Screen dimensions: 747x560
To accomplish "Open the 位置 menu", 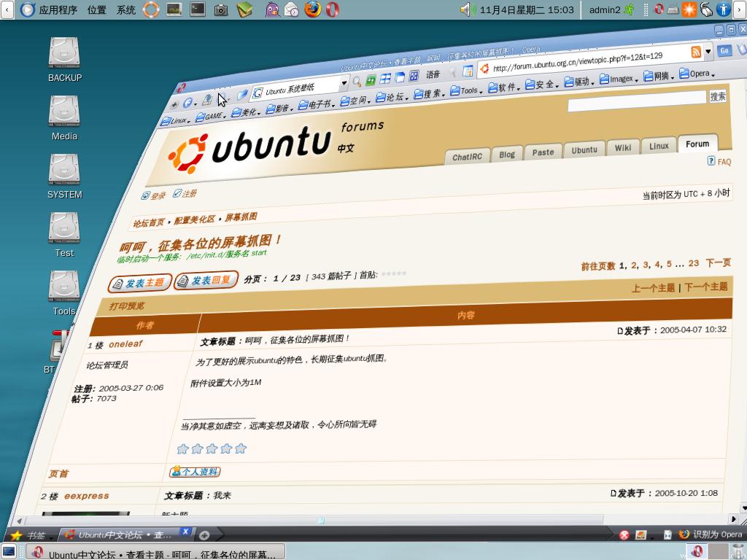I will tap(97, 9).
